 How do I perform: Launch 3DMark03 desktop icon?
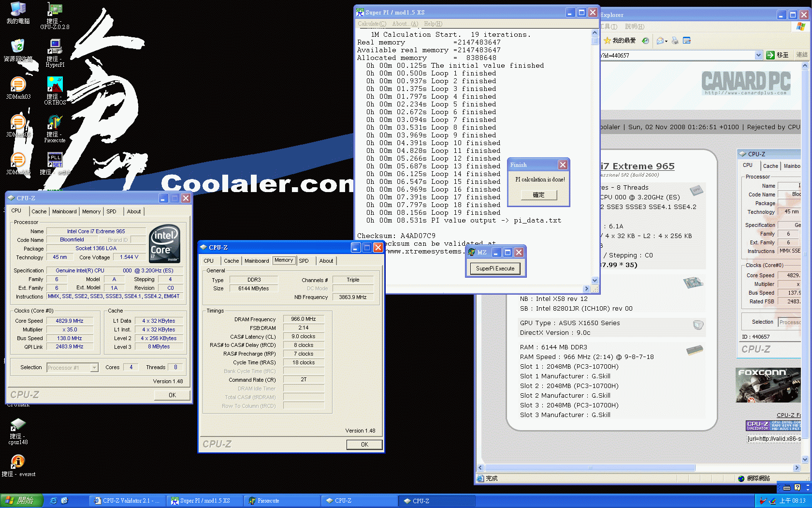[18, 88]
